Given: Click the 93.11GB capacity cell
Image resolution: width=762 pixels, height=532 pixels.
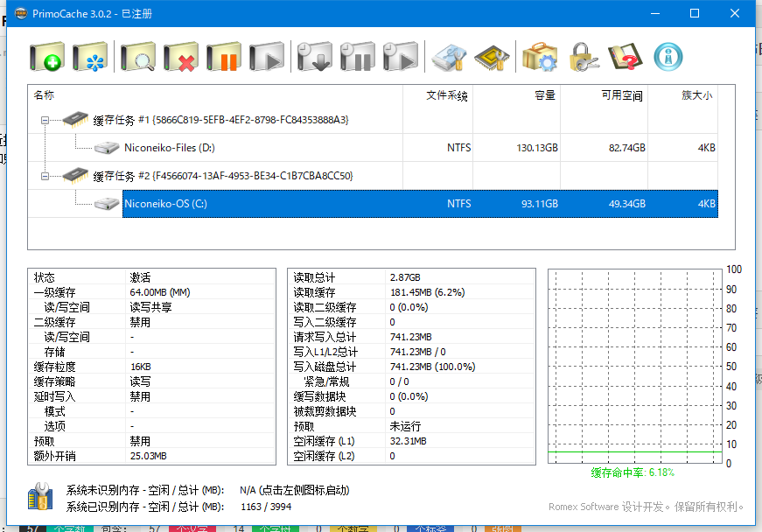Looking at the screenshot, I should point(540,204).
